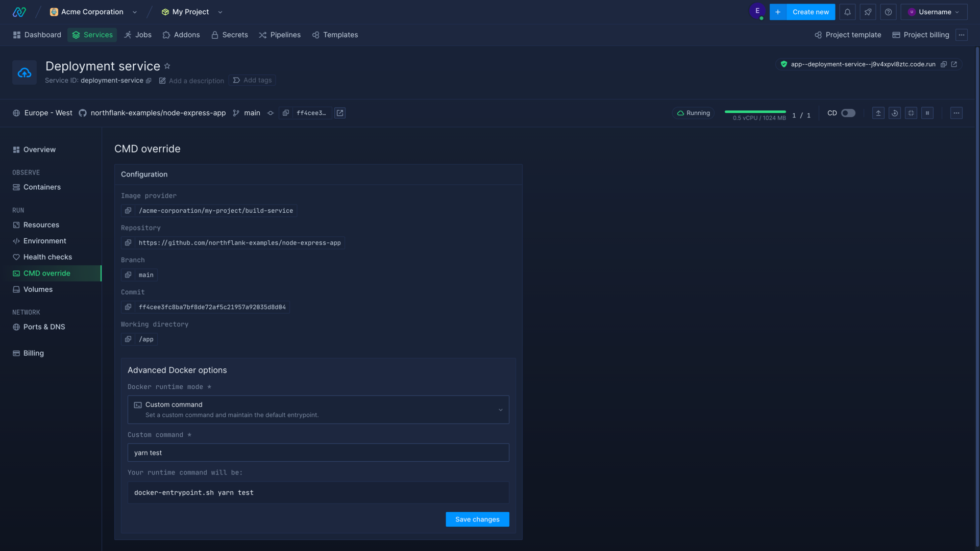Expand the Acme Corporation team dropdown
The image size is (980, 551).
click(135, 12)
